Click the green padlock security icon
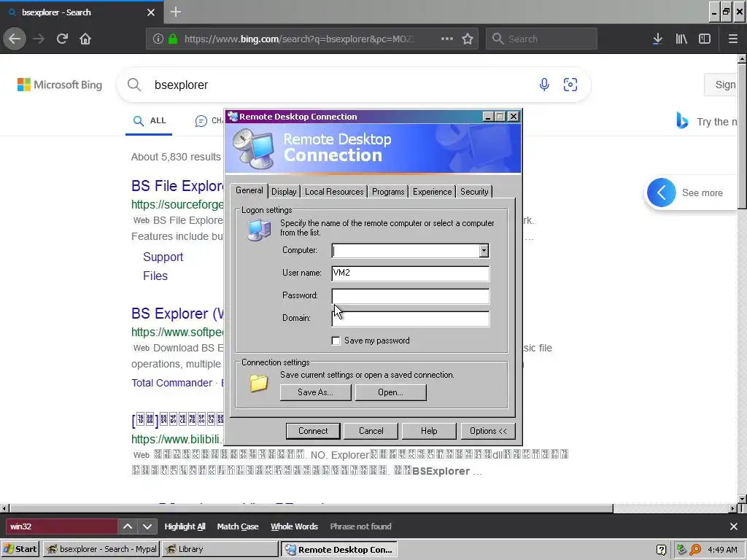This screenshot has width=747, height=560. click(173, 39)
